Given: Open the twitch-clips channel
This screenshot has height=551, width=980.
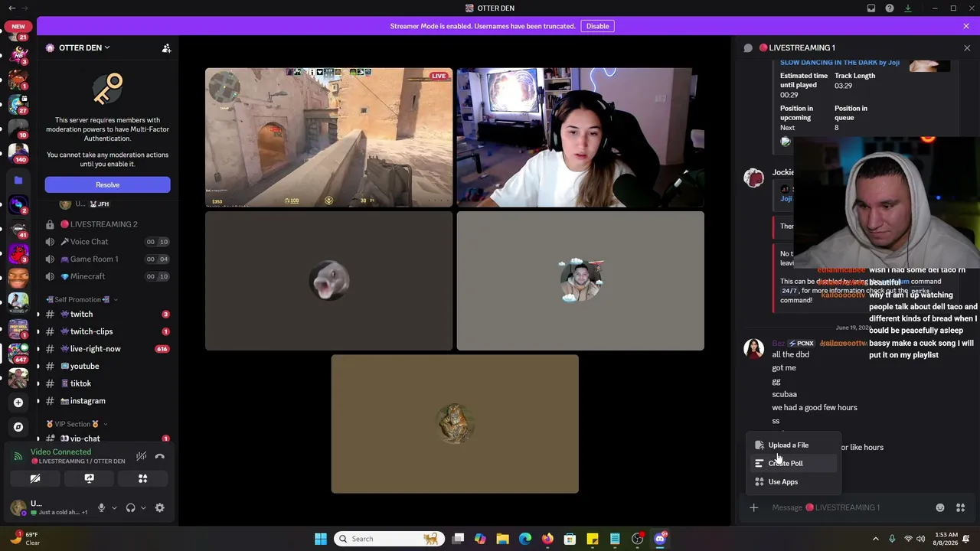Looking at the screenshot, I should [107, 331].
